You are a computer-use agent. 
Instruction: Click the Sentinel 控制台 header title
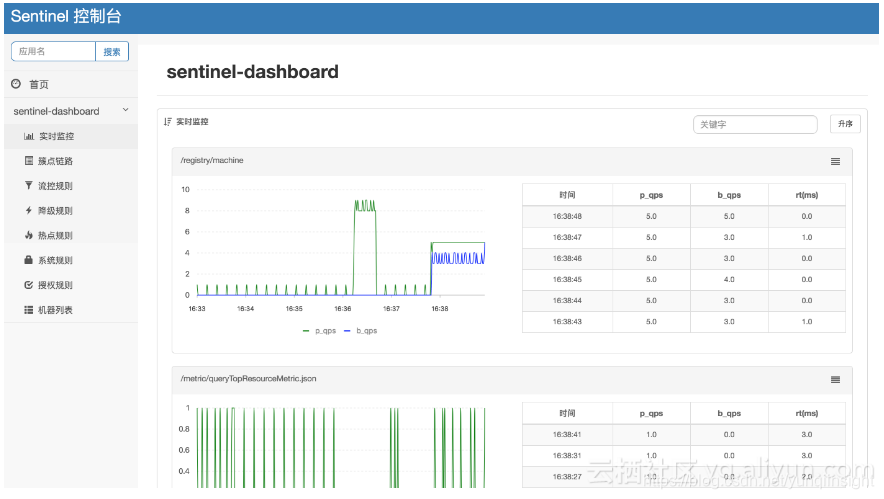click(x=66, y=16)
